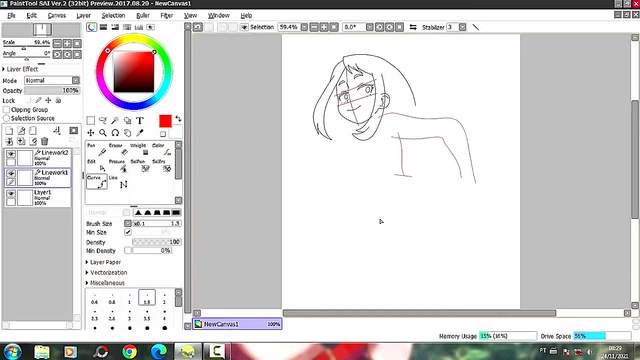Pick the Hand pan tool

click(127, 133)
